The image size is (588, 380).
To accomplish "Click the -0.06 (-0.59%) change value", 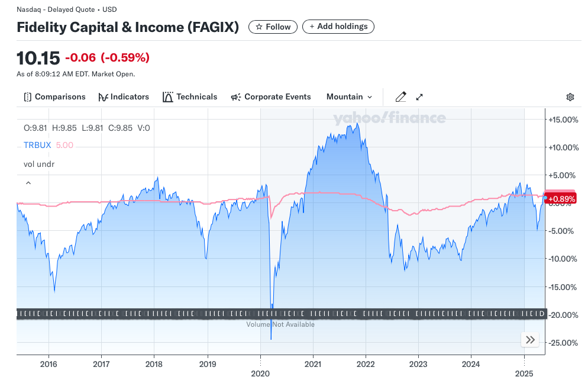I will [107, 57].
